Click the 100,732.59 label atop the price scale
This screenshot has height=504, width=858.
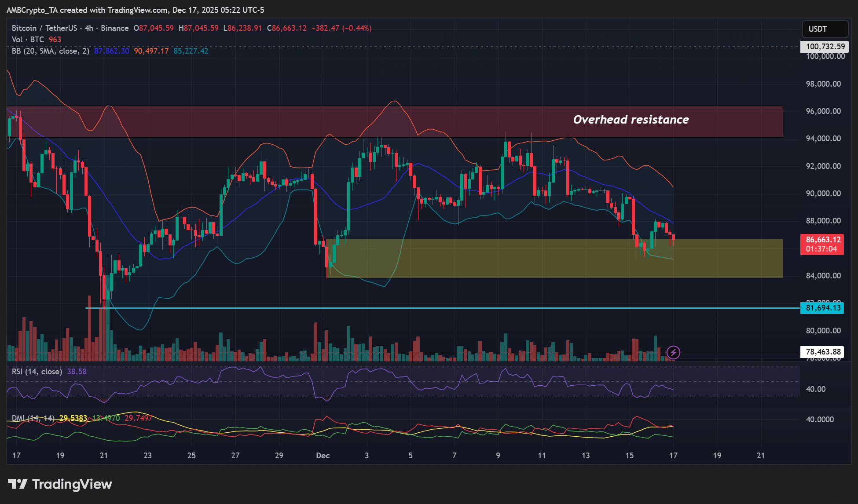(824, 46)
